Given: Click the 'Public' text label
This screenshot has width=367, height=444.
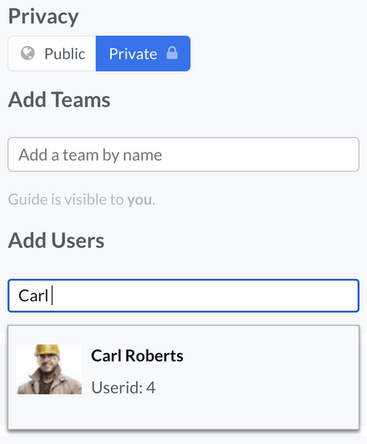Looking at the screenshot, I should click(65, 54).
